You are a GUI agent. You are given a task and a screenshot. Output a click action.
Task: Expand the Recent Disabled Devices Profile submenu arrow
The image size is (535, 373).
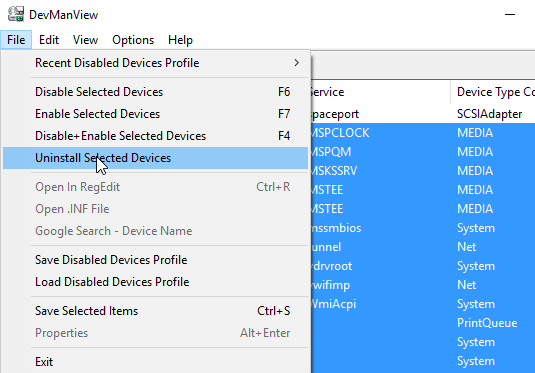pos(297,63)
